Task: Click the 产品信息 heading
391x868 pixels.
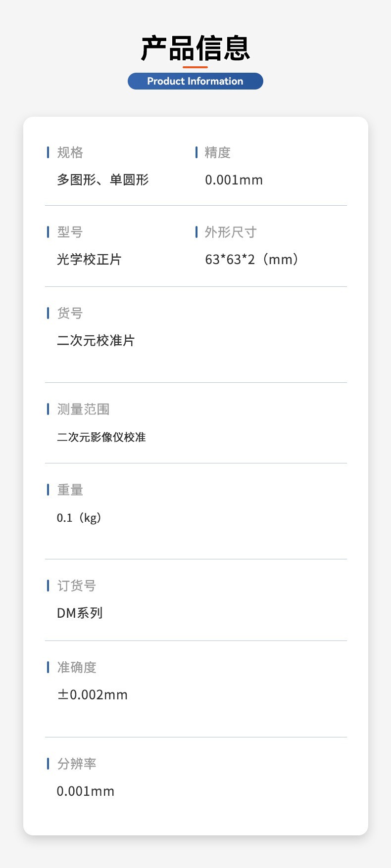Action: 195,48
